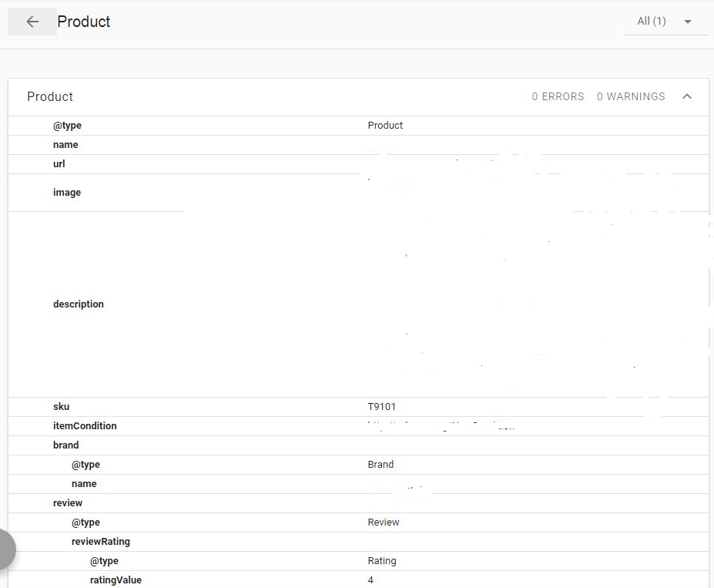714x588 pixels.
Task: Select the Product card heading
Action: pos(50,96)
